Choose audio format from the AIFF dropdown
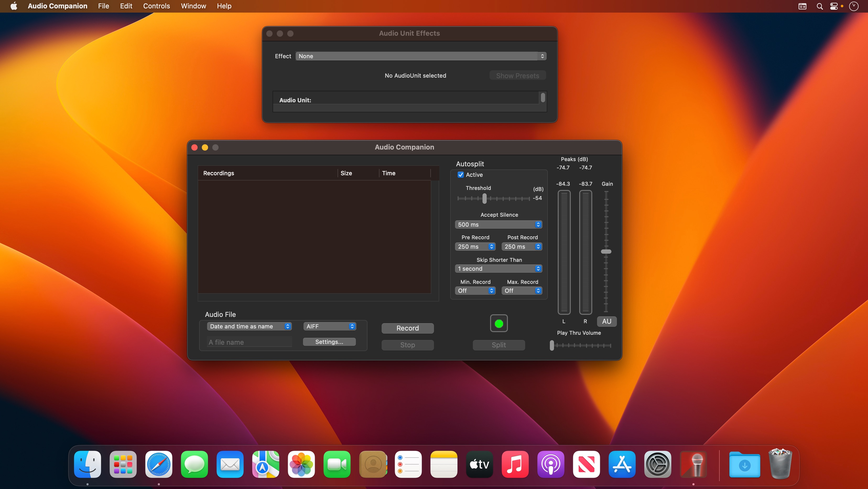Screen dimensions: 868x489 pos(330,326)
